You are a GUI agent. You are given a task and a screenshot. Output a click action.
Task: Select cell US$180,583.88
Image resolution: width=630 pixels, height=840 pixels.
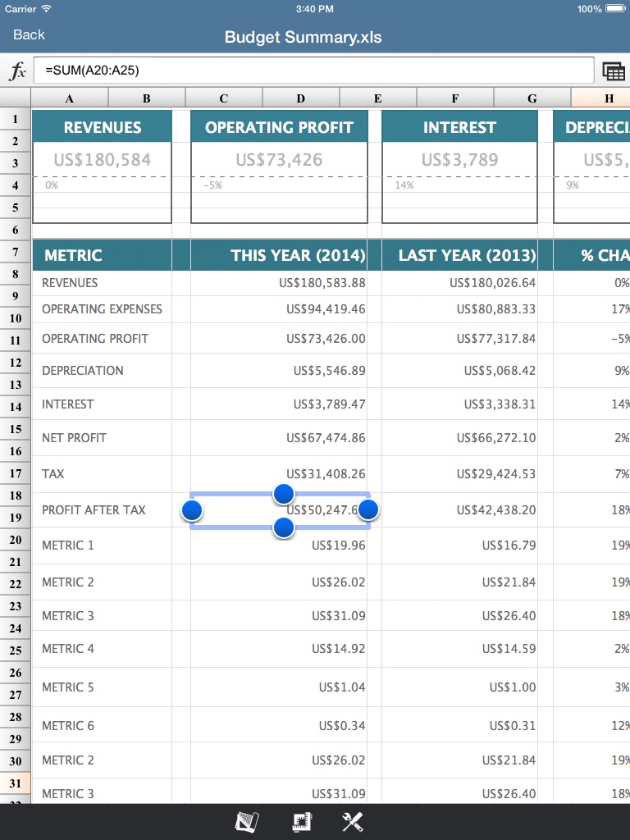(x=322, y=283)
